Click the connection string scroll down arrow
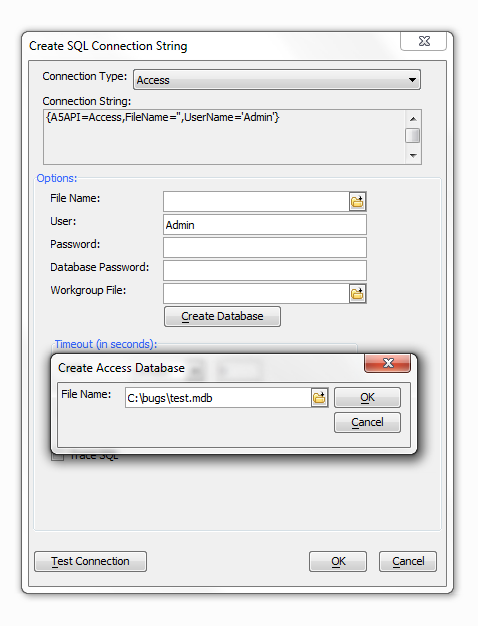478x626 pixels. click(x=413, y=156)
